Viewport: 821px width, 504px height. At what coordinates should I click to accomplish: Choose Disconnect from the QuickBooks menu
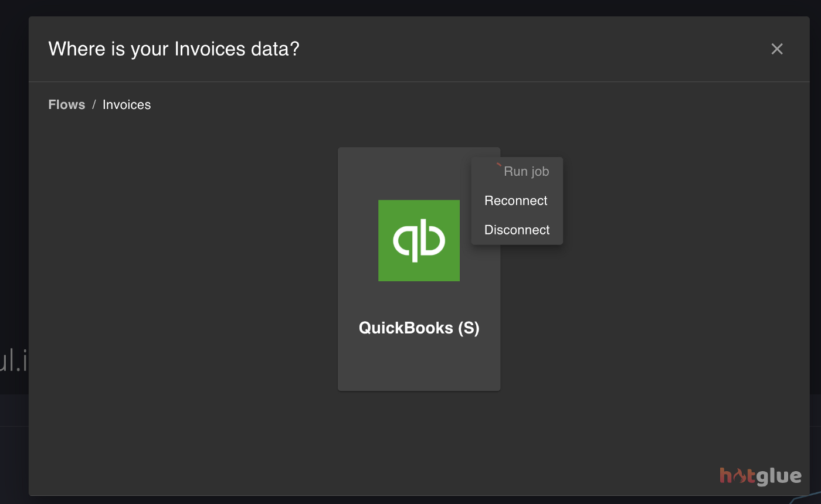(x=517, y=230)
